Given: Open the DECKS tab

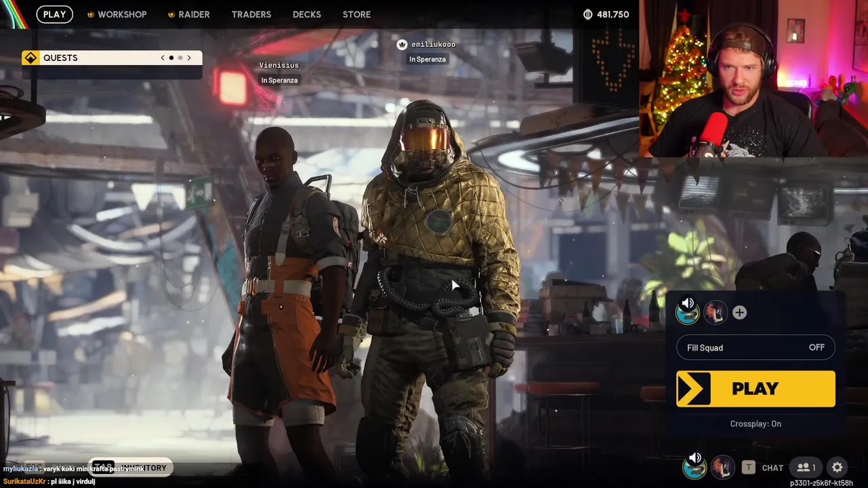Looking at the screenshot, I should pyautogui.click(x=307, y=14).
